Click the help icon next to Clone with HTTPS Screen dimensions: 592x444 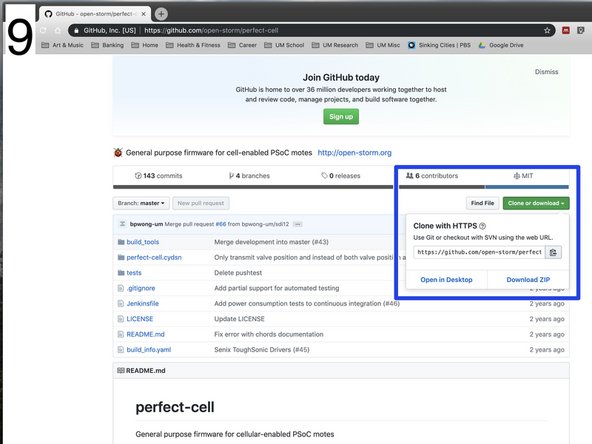point(482,226)
